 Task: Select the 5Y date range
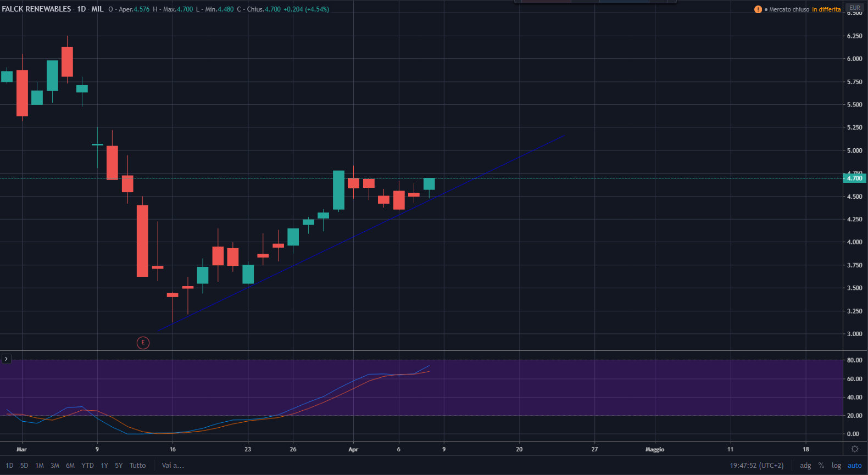click(x=119, y=466)
